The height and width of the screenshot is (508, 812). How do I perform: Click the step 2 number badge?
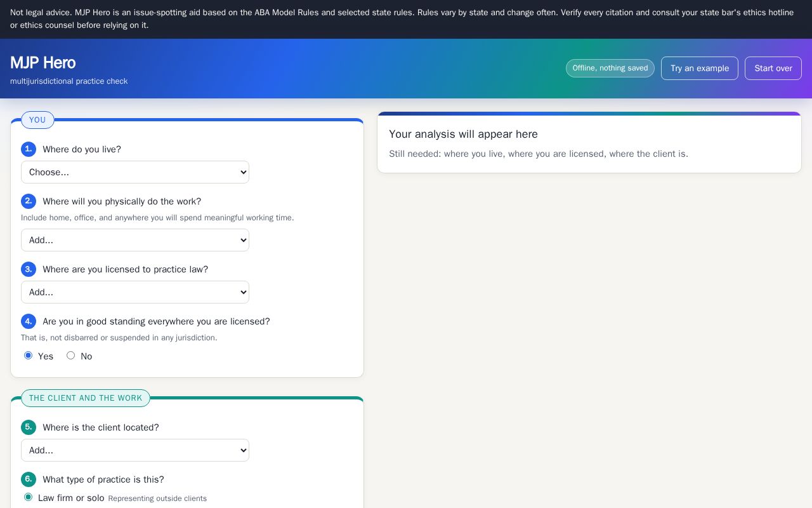(29, 201)
